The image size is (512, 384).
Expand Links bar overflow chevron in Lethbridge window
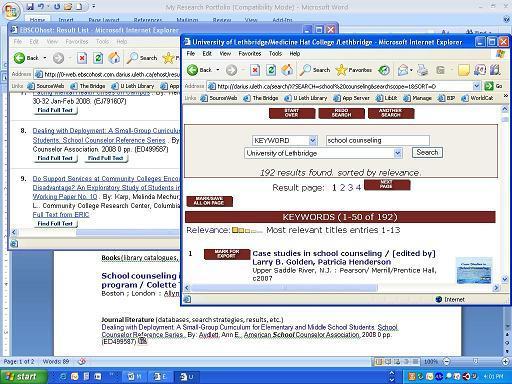click(505, 96)
